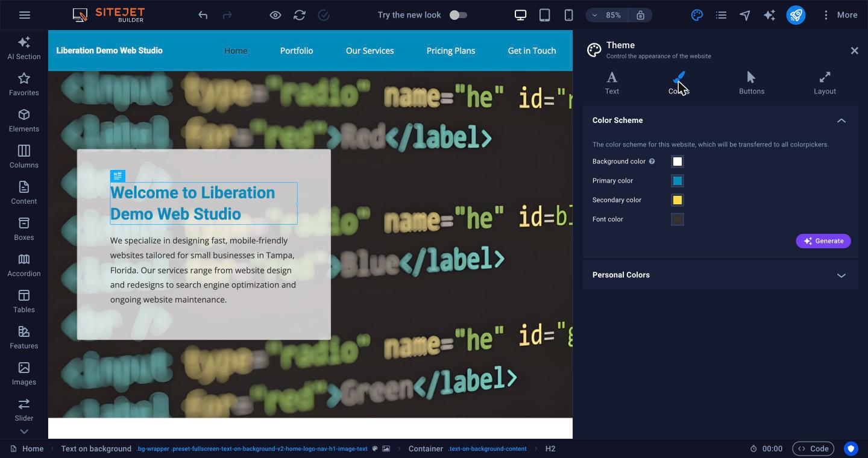Close the Theme panel
Viewport: 868px width, 458px height.
tap(854, 51)
